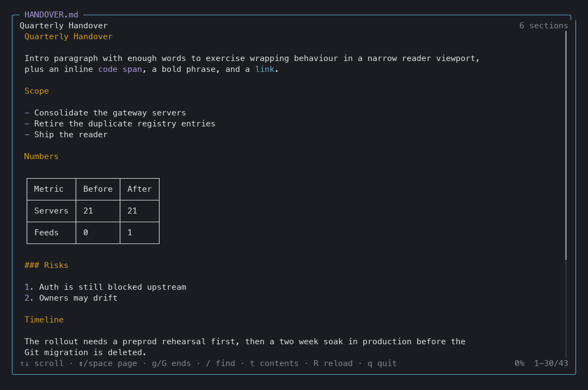
Task: Click the 'R reload' footer hint
Action: pyautogui.click(x=333, y=363)
